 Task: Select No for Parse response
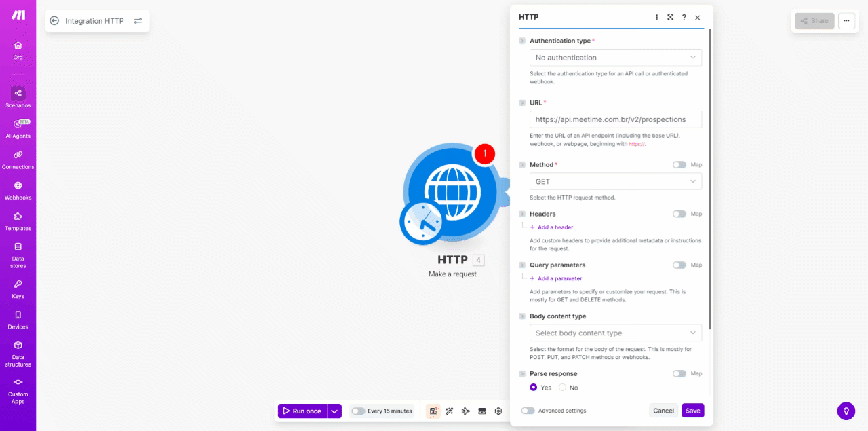pyautogui.click(x=564, y=387)
